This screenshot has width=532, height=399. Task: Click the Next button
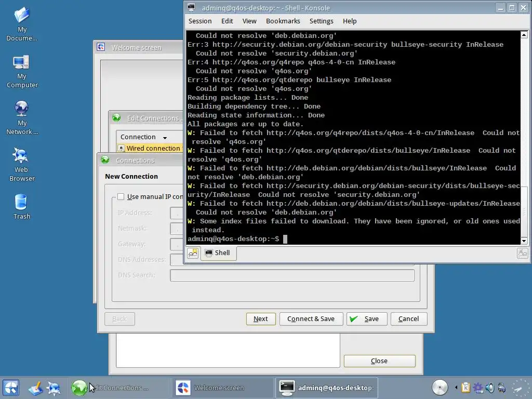[x=261, y=319]
